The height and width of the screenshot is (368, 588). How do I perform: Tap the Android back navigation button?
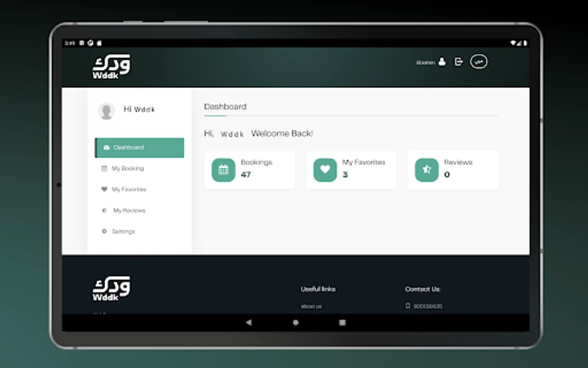click(x=249, y=323)
